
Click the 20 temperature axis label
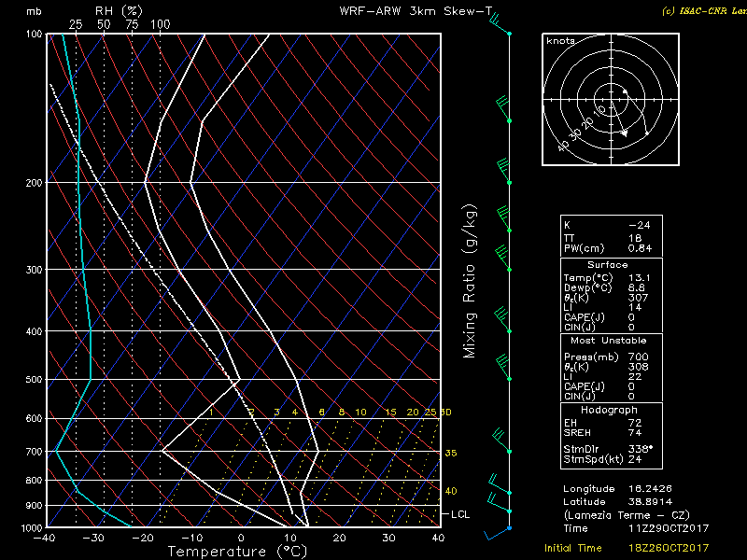pos(339,539)
